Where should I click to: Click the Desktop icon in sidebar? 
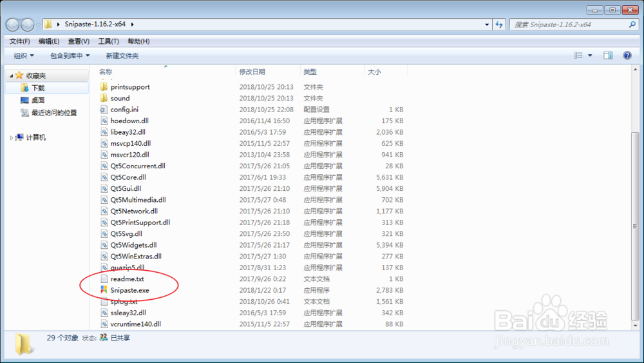click(x=24, y=101)
